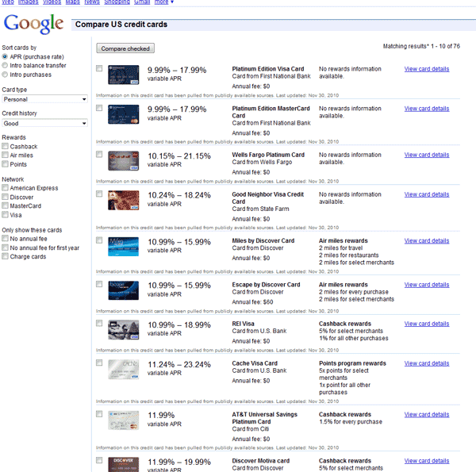This screenshot has height=472, width=476.
Task: Select Intro purchases sort option
Action: 5,75
